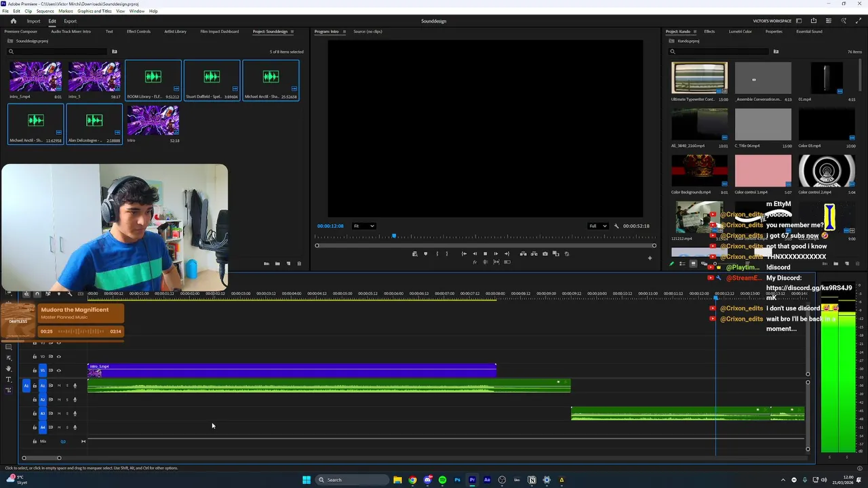The width and height of the screenshot is (868, 488).
Task: Click the Sounddesign project search field
Action: coord(57,52)
